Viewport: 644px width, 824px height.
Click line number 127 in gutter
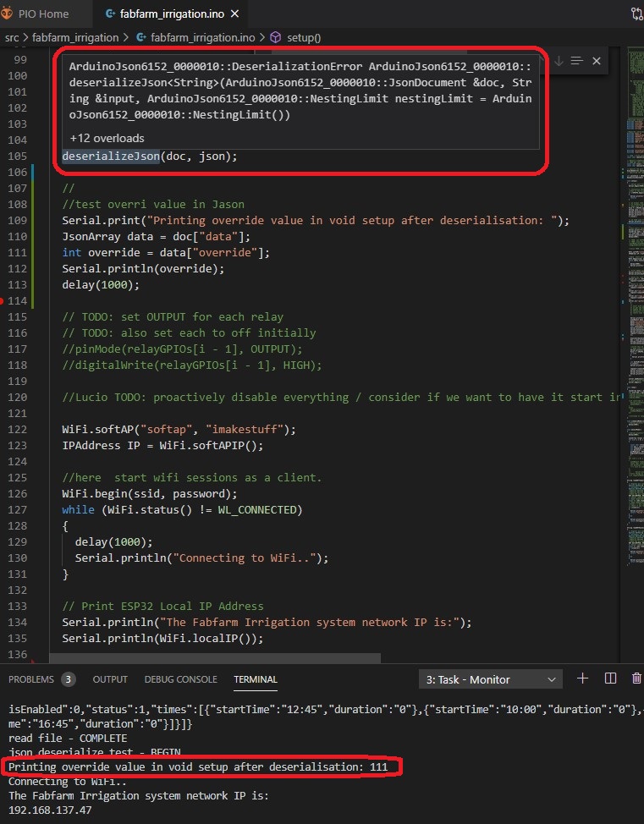(x=18, y=510)
